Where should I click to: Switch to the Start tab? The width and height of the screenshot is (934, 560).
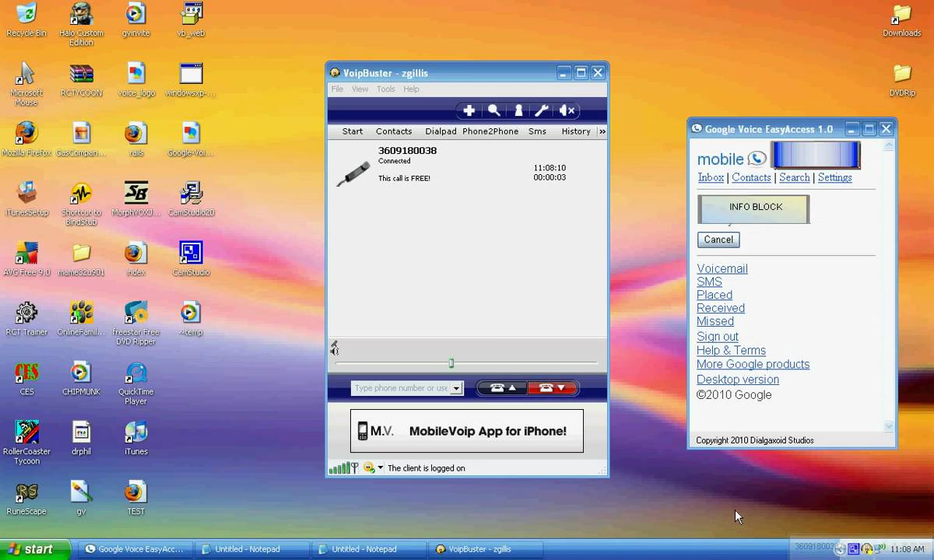click(353, 131)
